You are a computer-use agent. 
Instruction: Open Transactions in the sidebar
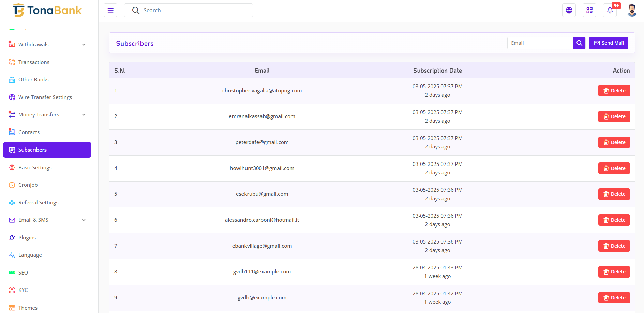(x=34, y=62)
